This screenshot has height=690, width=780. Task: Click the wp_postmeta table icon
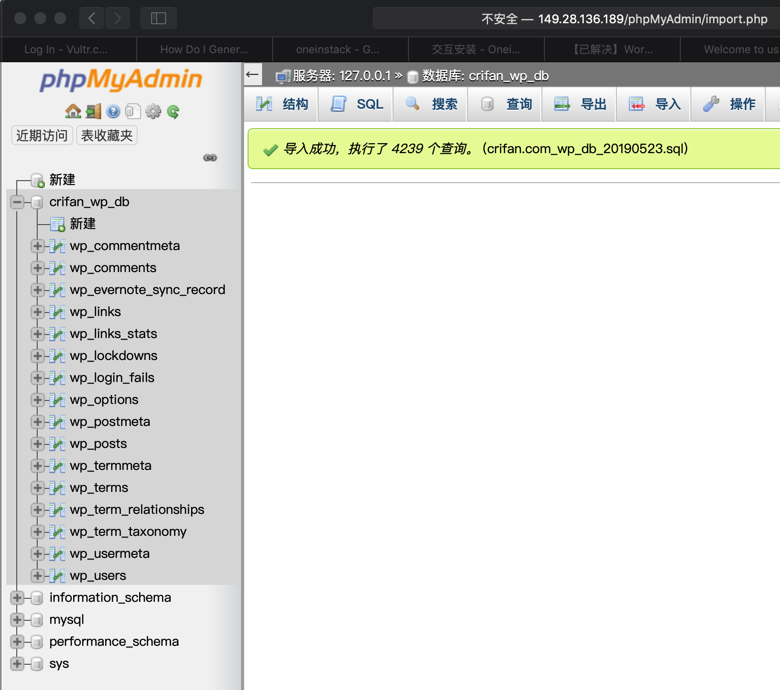(x=57, y=422)
